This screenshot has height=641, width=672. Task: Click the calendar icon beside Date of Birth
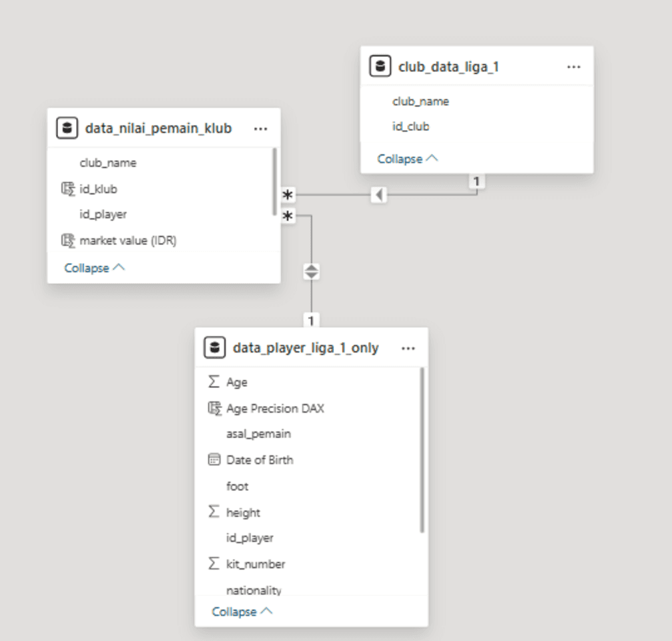pyautogui.click(x=214, y=459)
